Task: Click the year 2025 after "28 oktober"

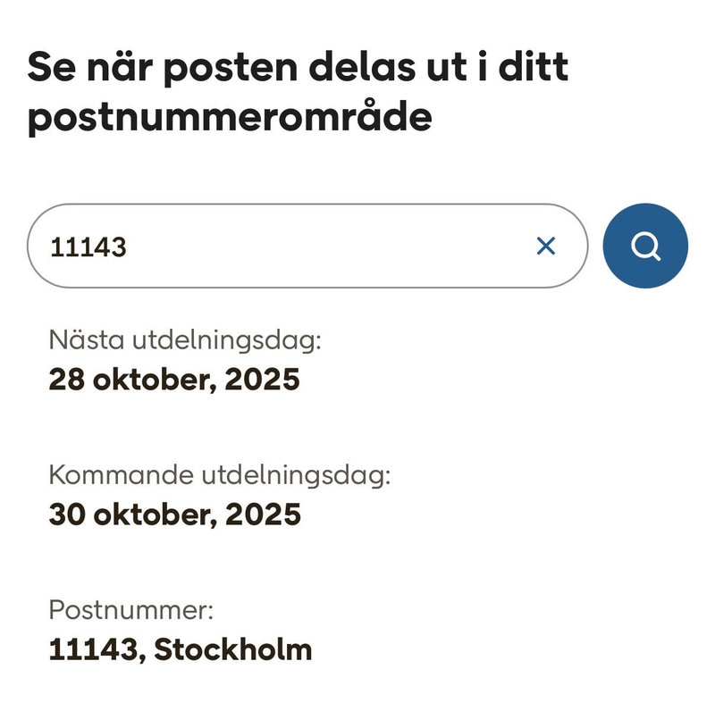Action: tap(262, 380)
